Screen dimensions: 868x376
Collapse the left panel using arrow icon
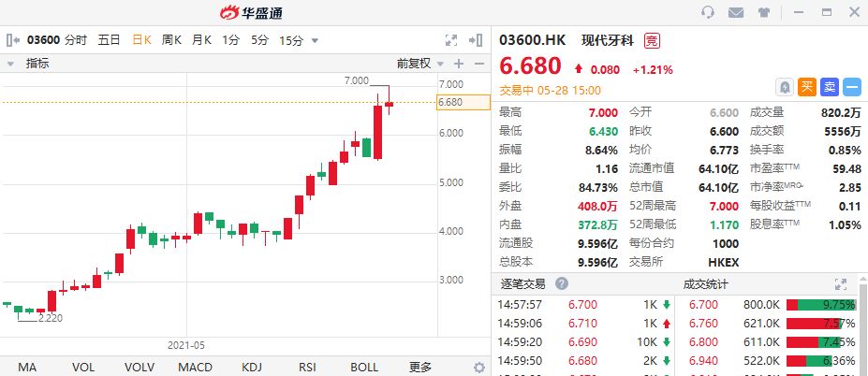click(x=13, y=40)
